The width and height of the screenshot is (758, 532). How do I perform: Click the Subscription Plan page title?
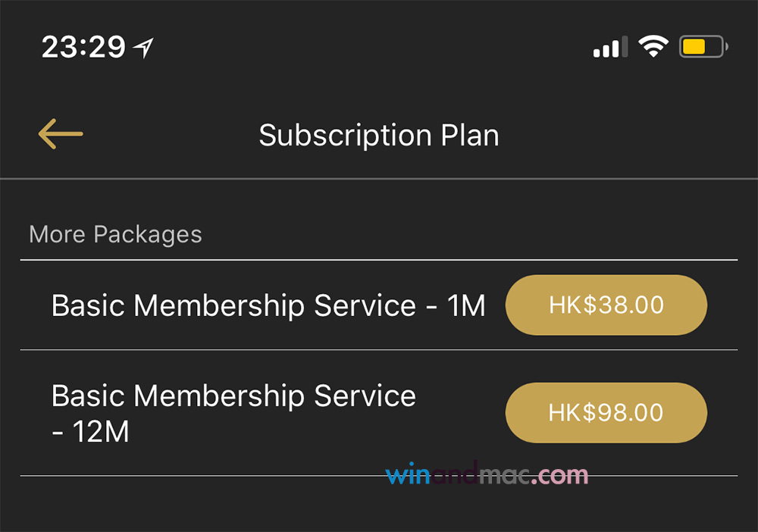point(379,136)
